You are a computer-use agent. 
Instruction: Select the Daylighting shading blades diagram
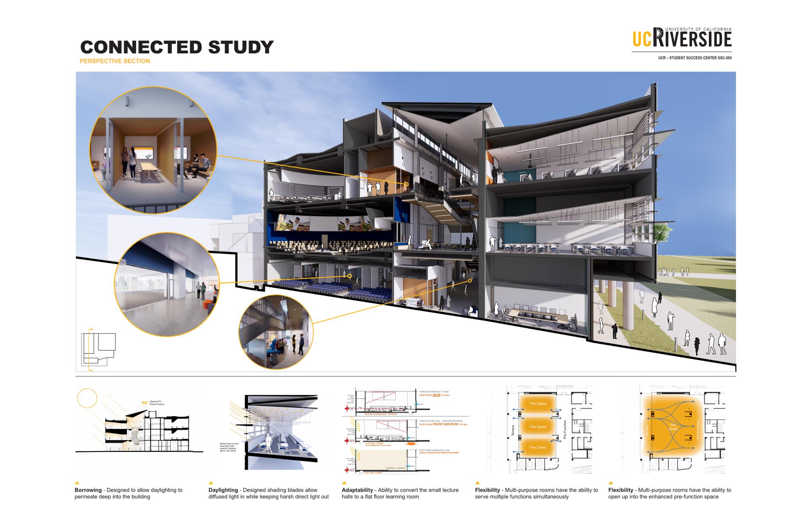tap(275, 432)
